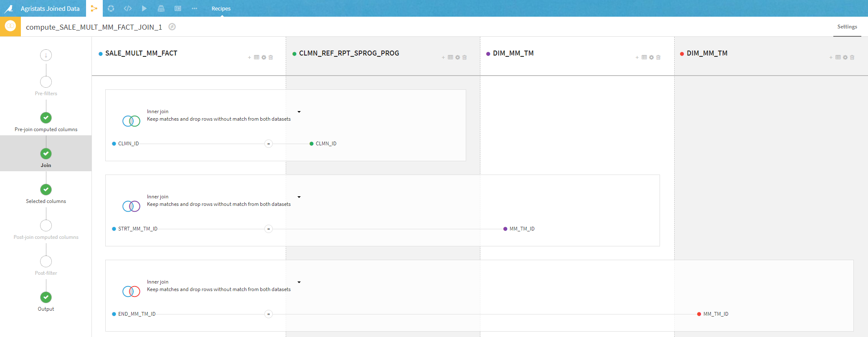Click the play jobs icon in top bar

[144, 8]
